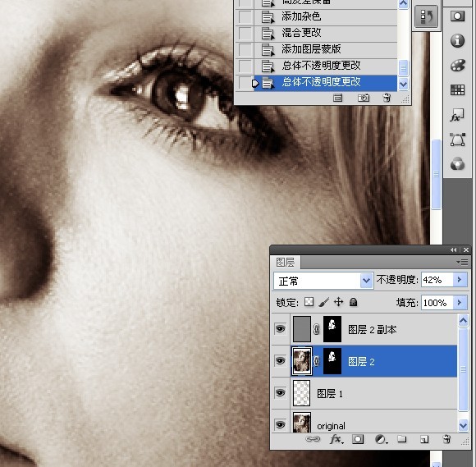Click the 不透明度 label
Screen dimensions: 476x467
[397, 280]
